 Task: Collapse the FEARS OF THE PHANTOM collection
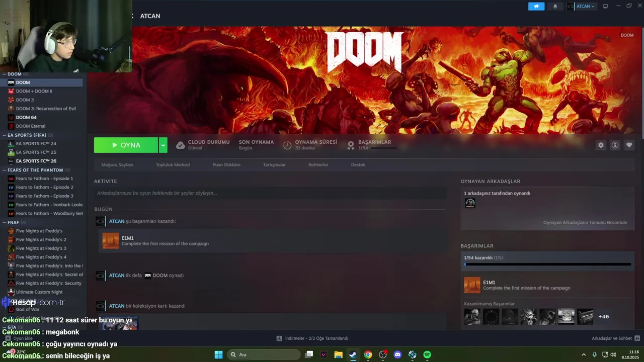click(4, 170)
